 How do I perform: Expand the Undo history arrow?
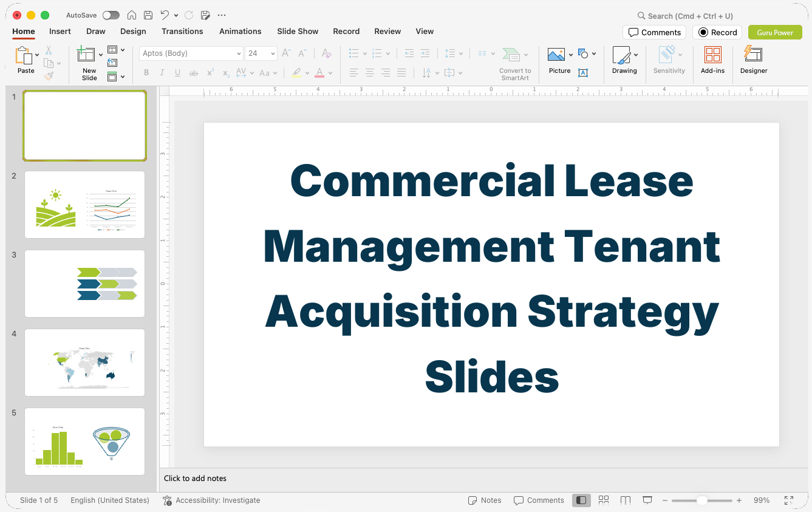click(176, 16)
